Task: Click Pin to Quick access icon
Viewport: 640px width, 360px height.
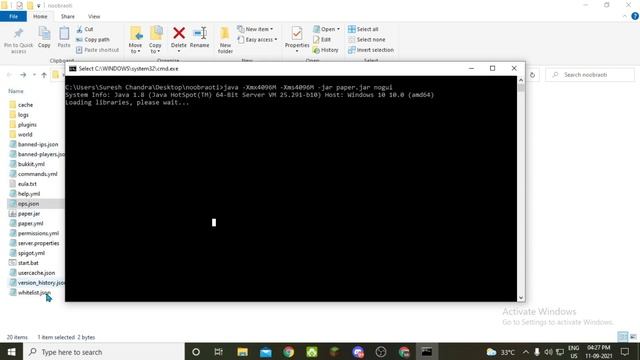Action: click(x=18, y=41)
